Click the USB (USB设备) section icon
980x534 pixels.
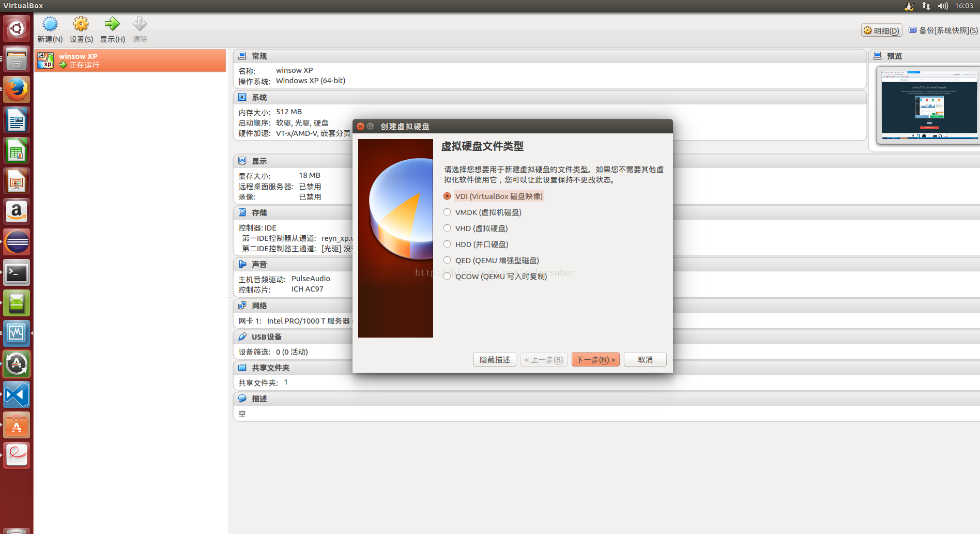(x=242, y=337)
